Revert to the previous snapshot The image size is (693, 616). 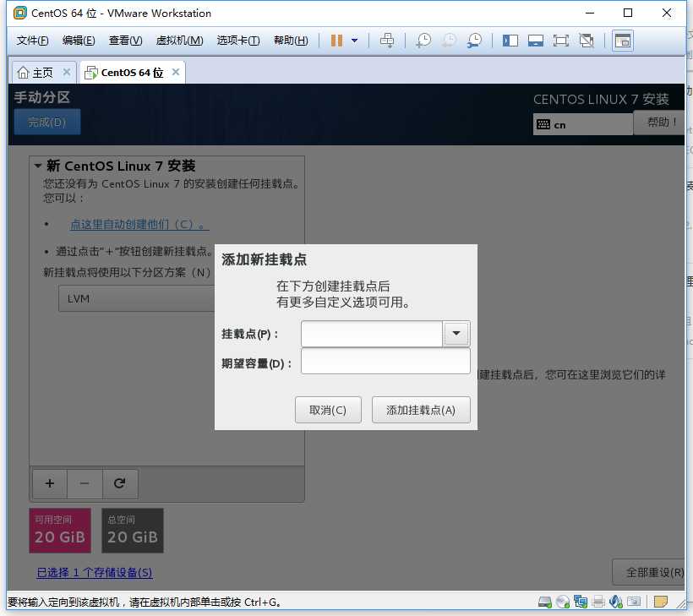(449, 41)
